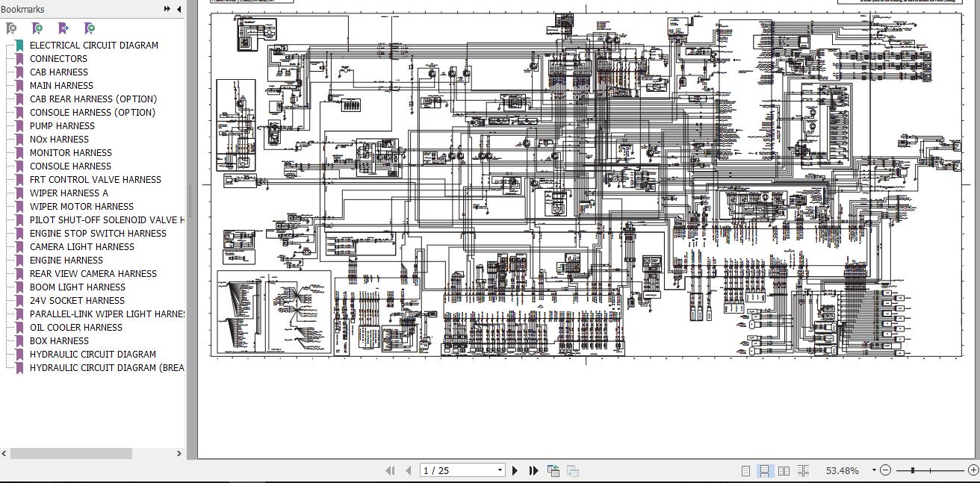This screenshot has width=980, height=483.
Task: Click the add new bookmark icon
Action: coord(37,28)
